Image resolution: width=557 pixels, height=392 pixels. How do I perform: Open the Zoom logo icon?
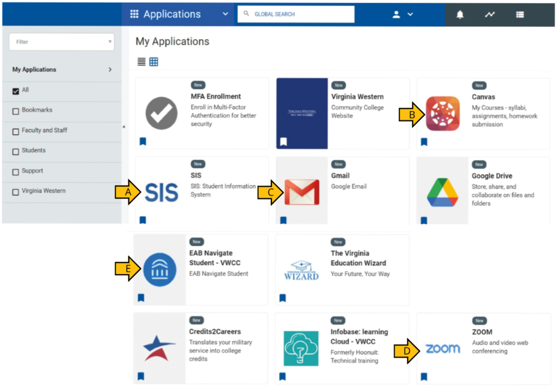tap(443, 349)
